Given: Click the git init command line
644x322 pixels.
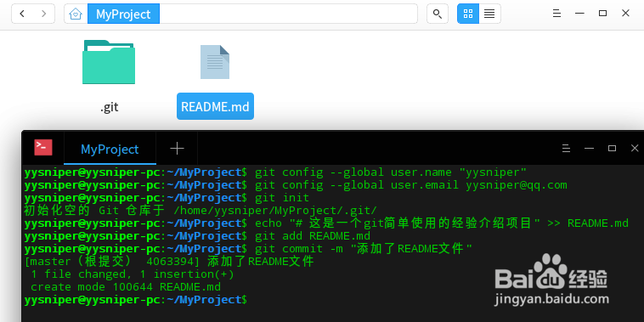Looking at the screenshot, I should [x=167, y=198].
